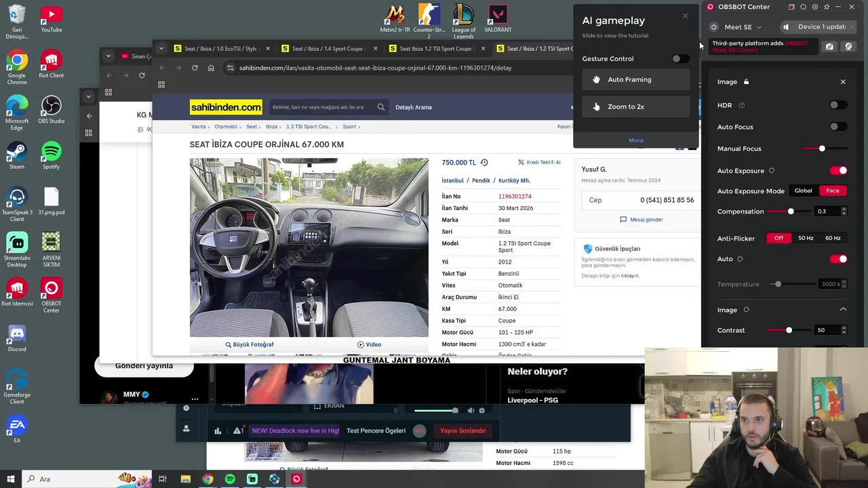Image resolution: width=868 pixels, height=488 pixels.
Task: Open the Discord desktop shortcut
Action: point(17,338)
